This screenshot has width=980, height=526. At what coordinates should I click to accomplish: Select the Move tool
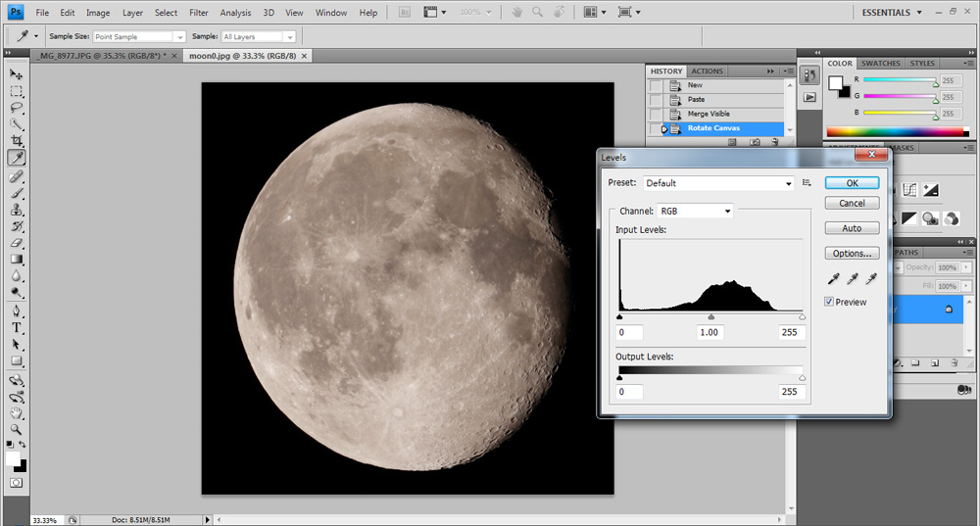17,74
